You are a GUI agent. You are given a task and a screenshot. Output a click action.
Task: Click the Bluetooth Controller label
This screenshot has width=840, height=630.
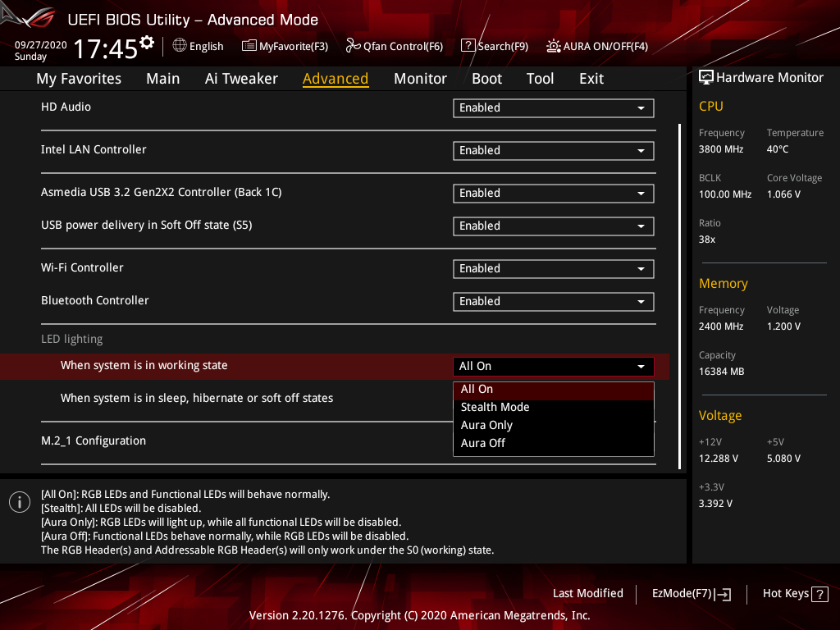tap(95, 300)
